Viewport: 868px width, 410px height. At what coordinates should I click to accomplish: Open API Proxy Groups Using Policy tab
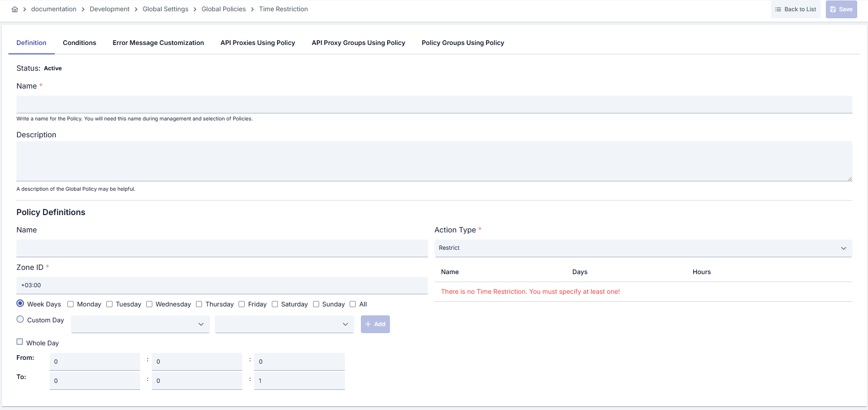coord(359,43)
